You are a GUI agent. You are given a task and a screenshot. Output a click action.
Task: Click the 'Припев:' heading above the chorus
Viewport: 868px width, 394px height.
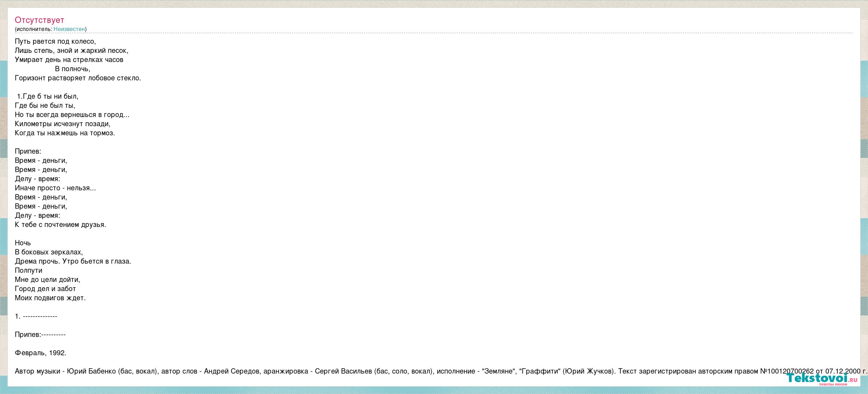(x=28, y=151)
